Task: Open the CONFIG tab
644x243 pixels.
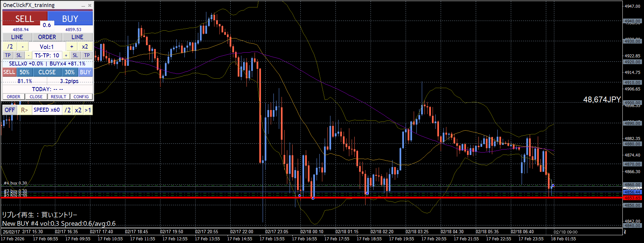Action: click(81, 97)
